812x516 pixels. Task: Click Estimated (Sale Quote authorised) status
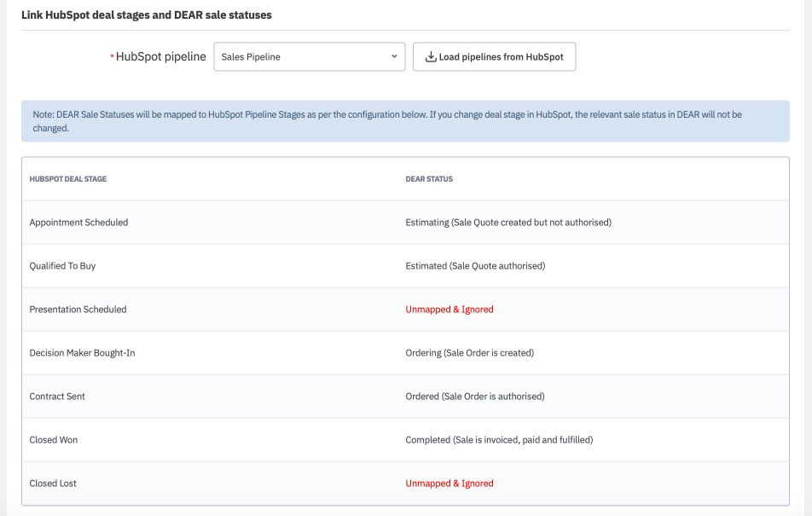pyautogui.click(x=475, y=266)
